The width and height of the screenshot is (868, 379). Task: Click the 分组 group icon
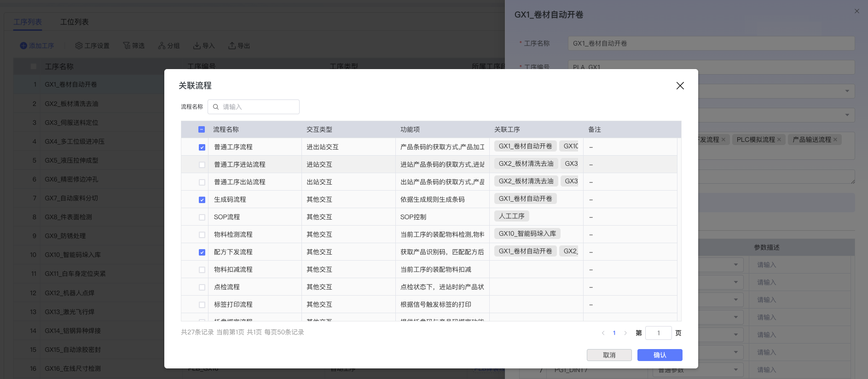(162, 46)
